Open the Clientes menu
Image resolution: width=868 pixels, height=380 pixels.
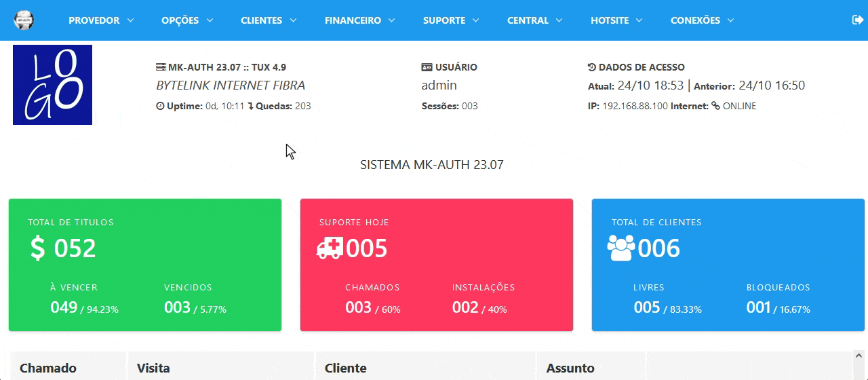[x=269, y=20]
